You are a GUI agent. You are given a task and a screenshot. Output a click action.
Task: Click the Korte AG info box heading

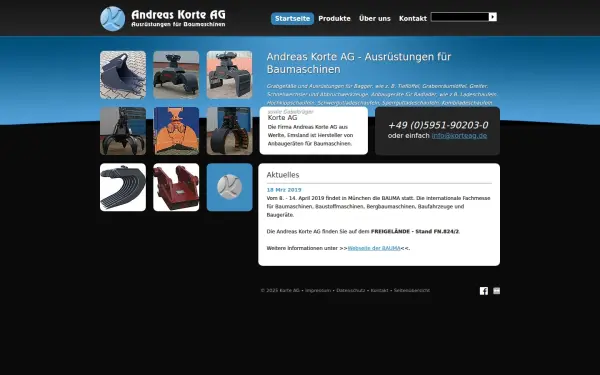[x=282, y=117]
